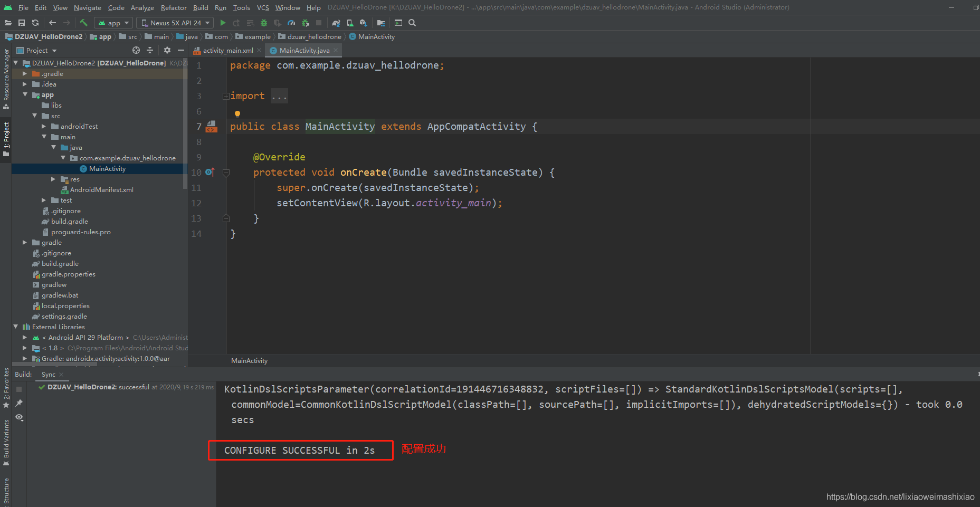This screenshot has width=980, height=507.
Task: Expand the .gradle folder
Action: click(25, 74)
